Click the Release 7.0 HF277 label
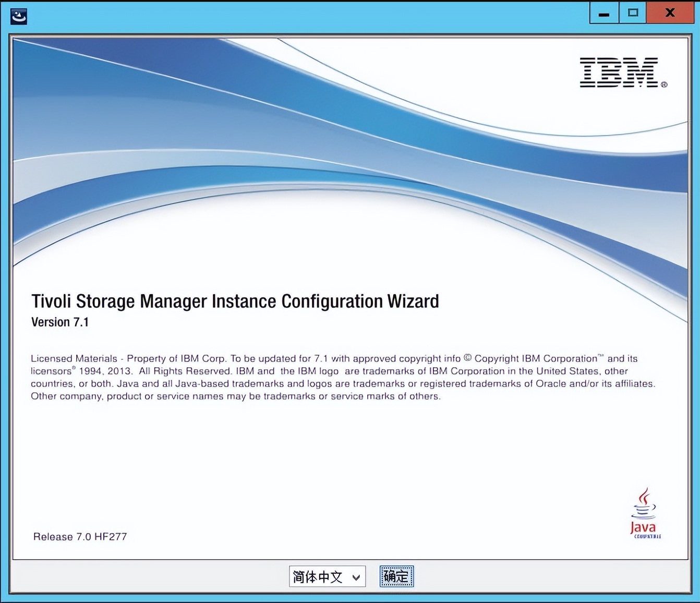Viewport: 700px width, 603px height. point(80,537)
